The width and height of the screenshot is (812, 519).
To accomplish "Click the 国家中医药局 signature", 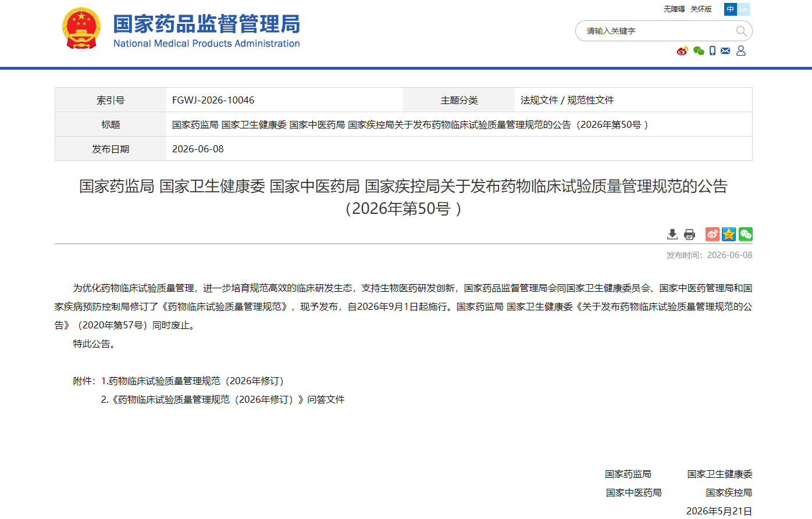I will click(634, 493).
